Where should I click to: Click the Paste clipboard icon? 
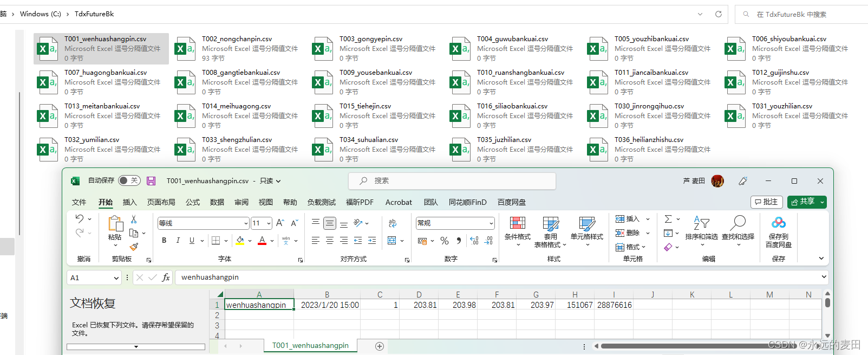[x=115, y=224]
